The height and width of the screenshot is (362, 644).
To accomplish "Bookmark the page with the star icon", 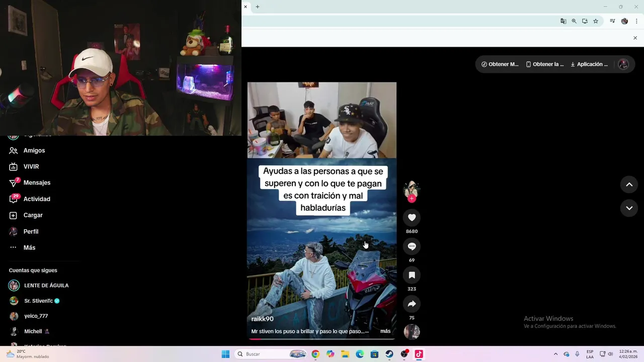I will (596, 21).
